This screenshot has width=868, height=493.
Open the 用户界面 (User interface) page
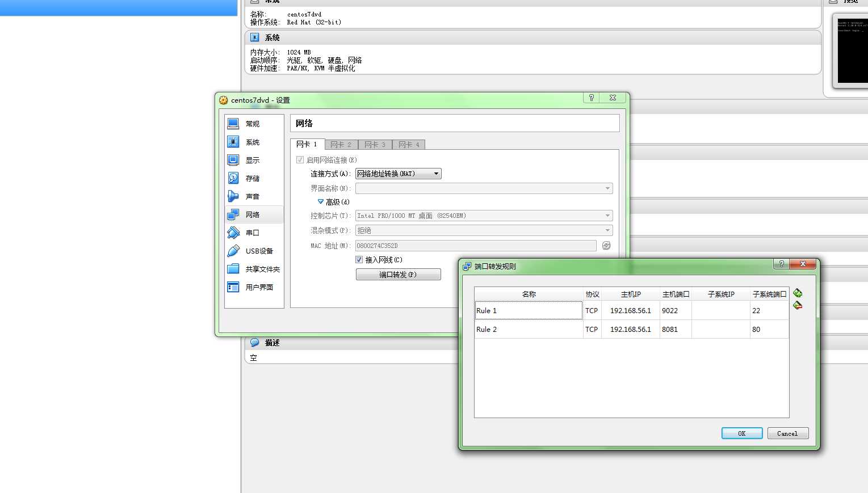[x=254, y=287]
